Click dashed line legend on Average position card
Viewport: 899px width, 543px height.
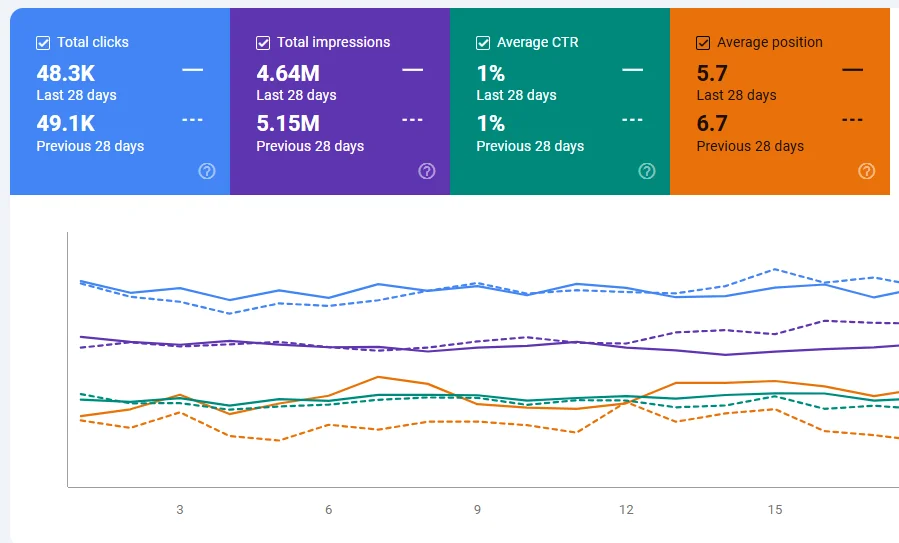(x=852, y=120)
